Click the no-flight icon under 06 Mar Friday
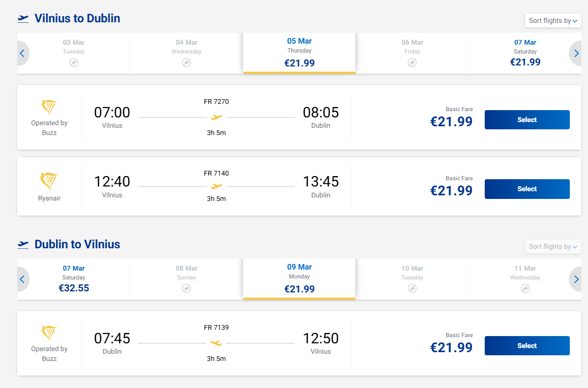Viewport: 588px width, 388px height. coord(412,63)
